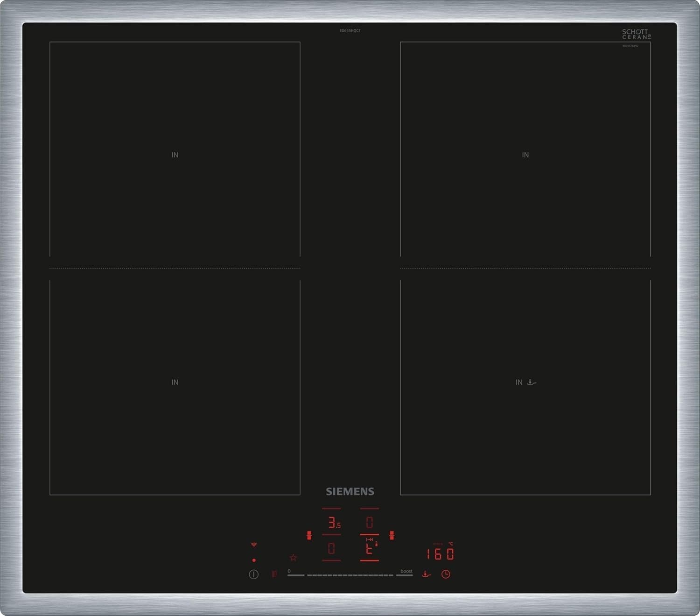Tap the red Wi-Fi Home Connect icon
The width and height of the screenshot is (700, 616).
pos(254,545)
